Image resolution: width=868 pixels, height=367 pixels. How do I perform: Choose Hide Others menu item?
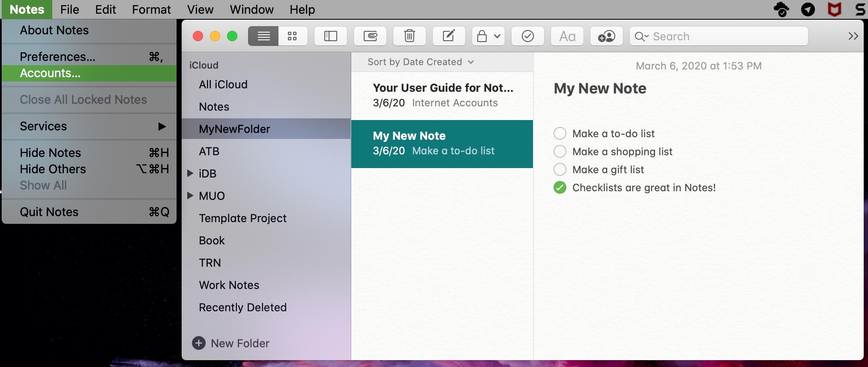(x=89, y=169)
